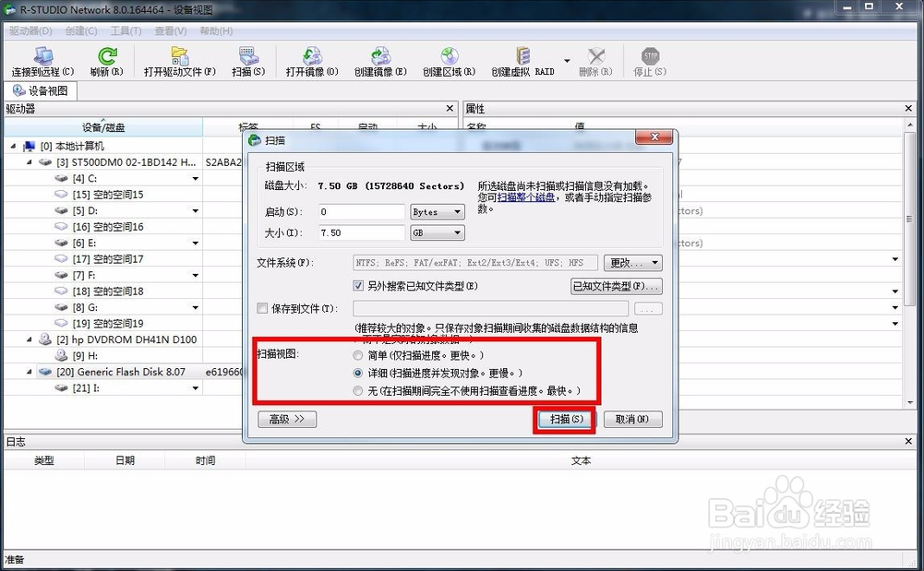924x571 pixels.
Task: Open the Help (帮助) menu
Action: click(216, 30)
